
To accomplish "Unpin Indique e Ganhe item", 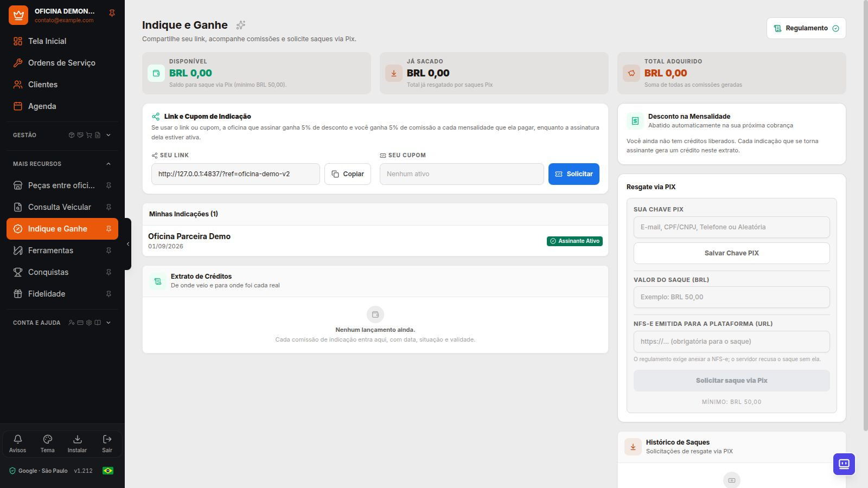I will click(x=108, y=229).
